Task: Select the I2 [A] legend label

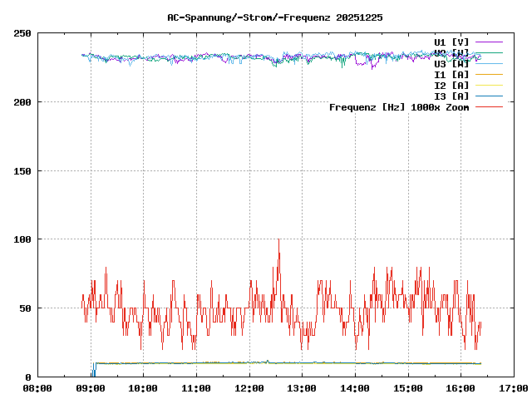Action: coord(451,85)
